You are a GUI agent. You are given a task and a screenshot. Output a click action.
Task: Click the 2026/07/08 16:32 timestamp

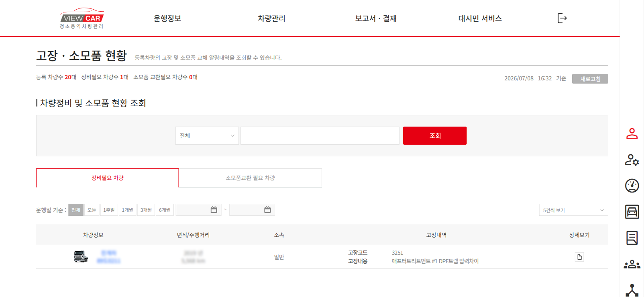click(x=528, y=78)
